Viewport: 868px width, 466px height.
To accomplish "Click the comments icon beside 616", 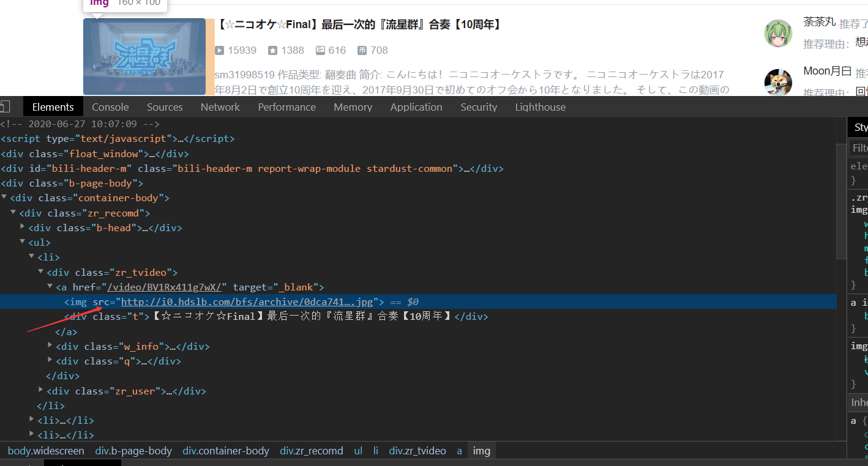I will pyautogui.click(x=320, y=50).
